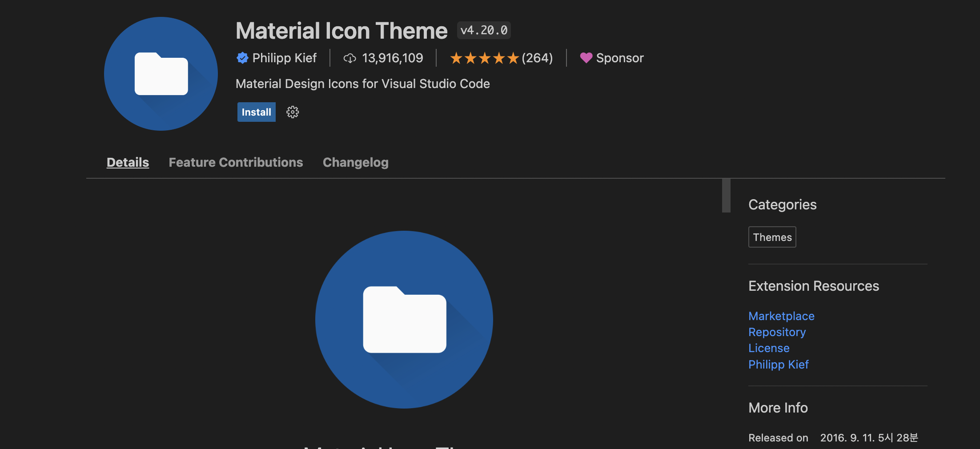The height and width of the screenshot is (449, 980).
Task: Click the release date '2016. 9. 11. 5시 28분'
Action: coord(869,438)
